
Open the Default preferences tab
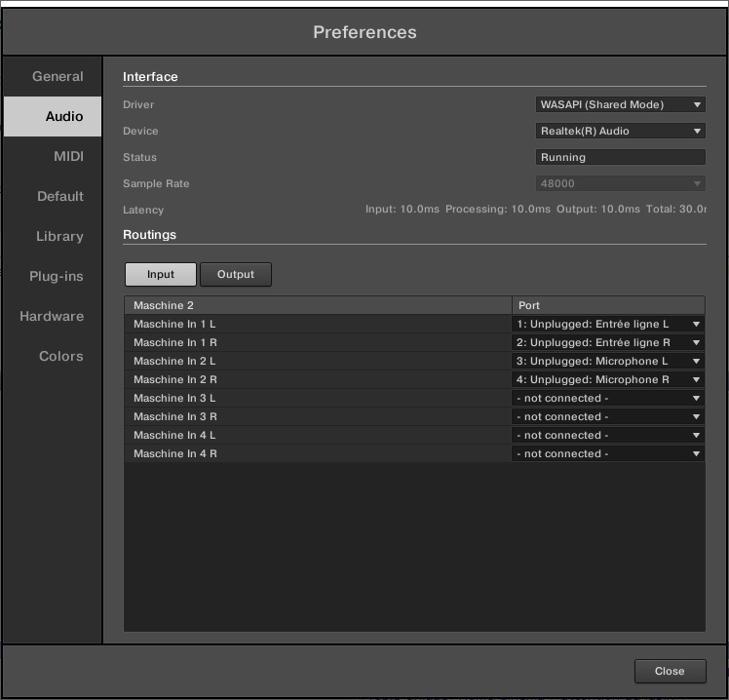pos(53,196)
